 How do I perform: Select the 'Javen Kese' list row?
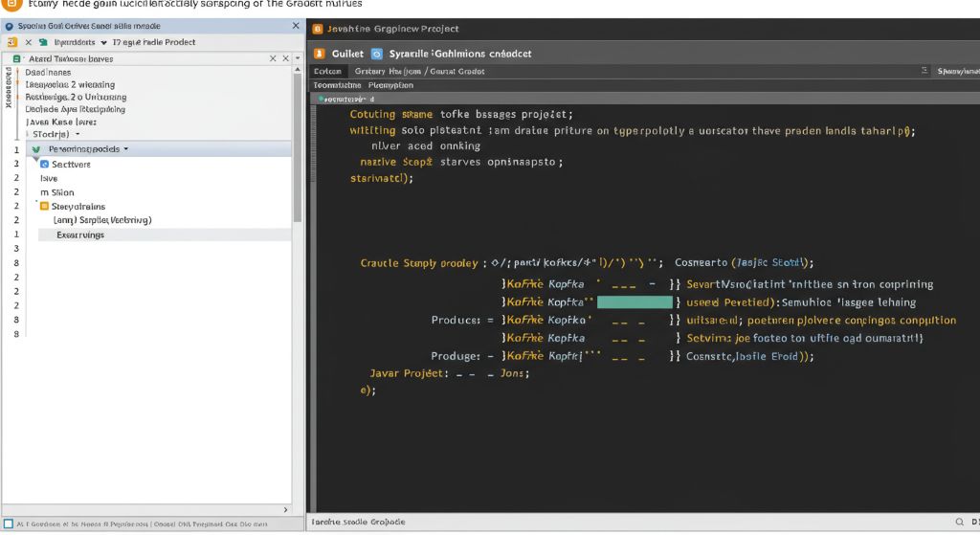coord(60,122)
